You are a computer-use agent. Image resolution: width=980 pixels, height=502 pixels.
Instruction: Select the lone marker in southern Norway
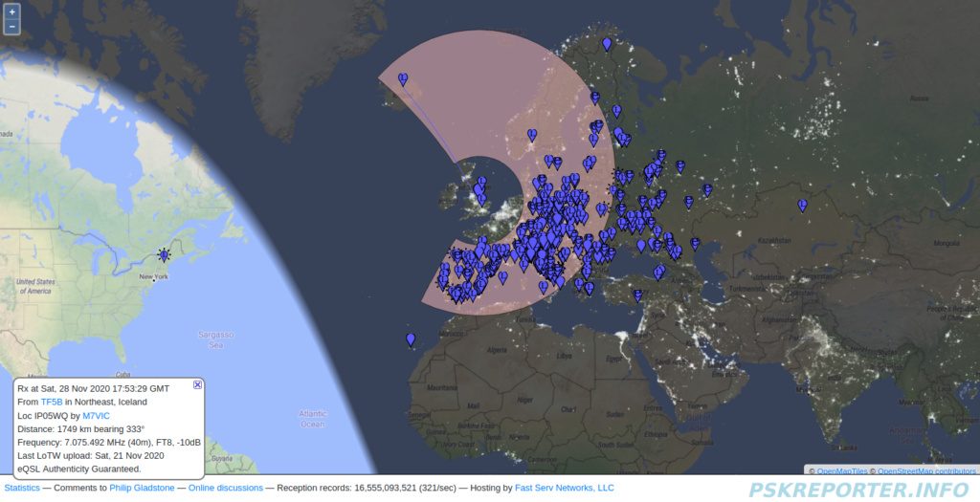(532, 136)
